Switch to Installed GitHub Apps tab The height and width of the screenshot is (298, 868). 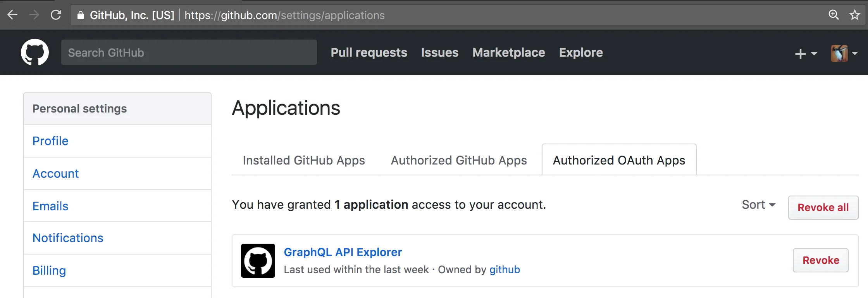pos(304,160)
